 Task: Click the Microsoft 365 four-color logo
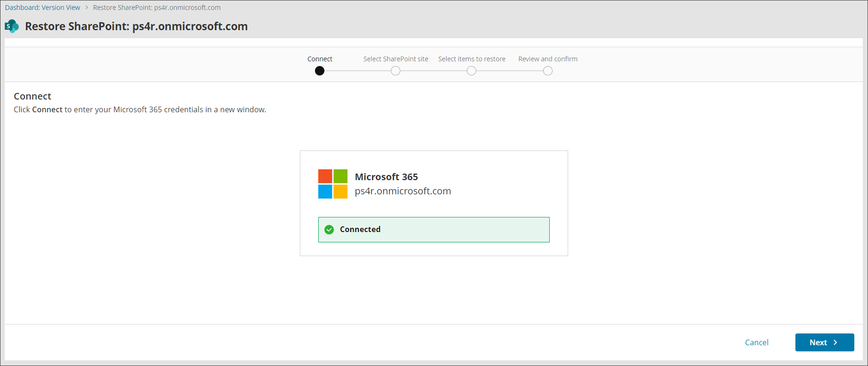pyautogui.click(x=332, y=184)
